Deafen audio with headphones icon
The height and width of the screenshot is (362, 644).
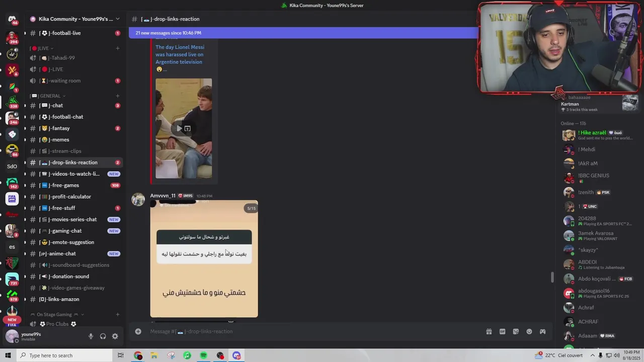[103, 336]
